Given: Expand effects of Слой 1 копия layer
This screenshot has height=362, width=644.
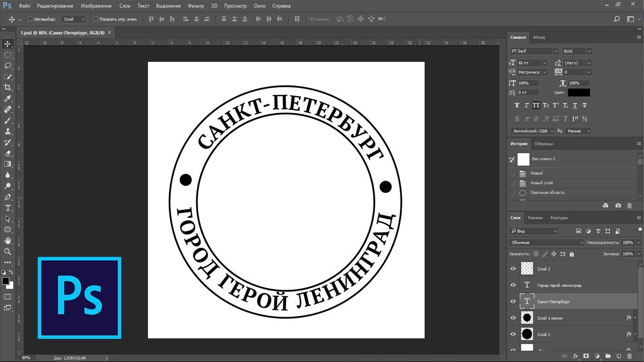Looking at the screenshot, I should tap(635, 318).
